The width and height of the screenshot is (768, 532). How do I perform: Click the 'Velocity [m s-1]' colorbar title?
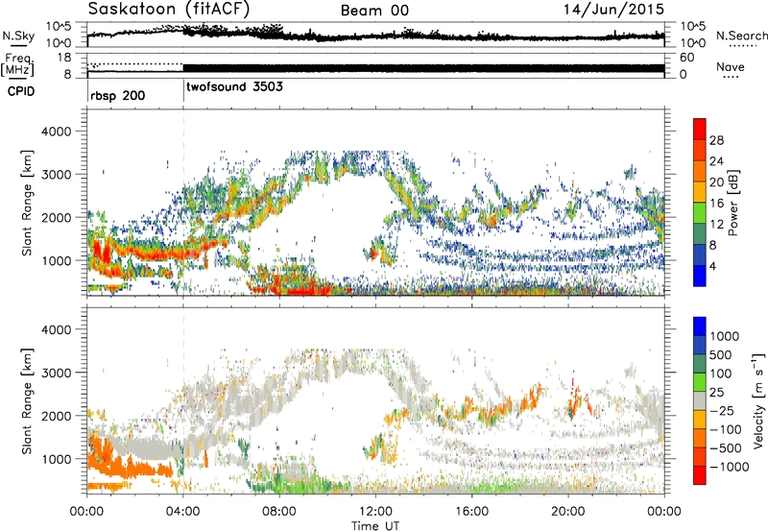[758, 400]
